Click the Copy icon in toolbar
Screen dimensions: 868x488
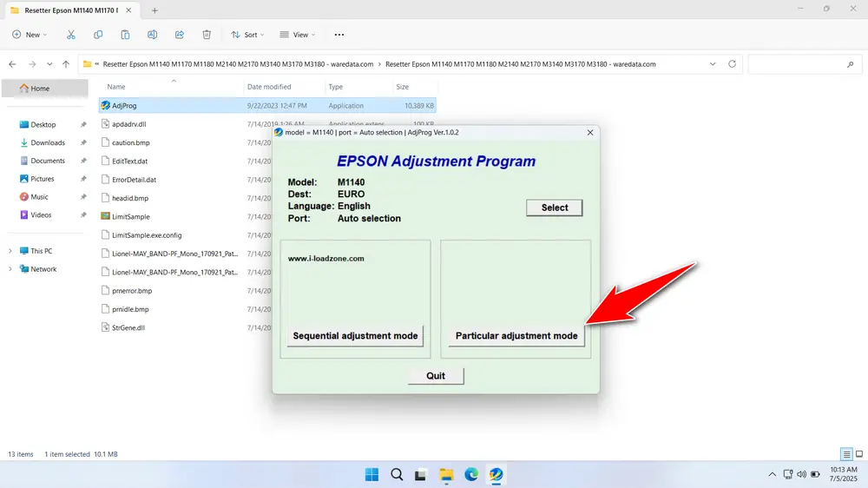tap(98, 35)
